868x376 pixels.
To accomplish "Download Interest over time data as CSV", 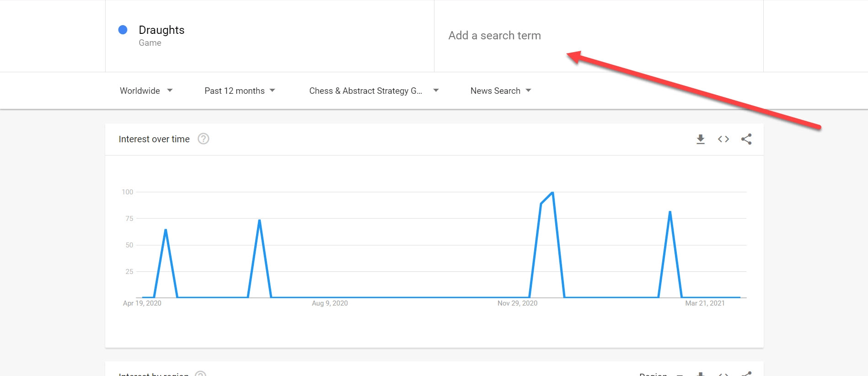I will pos(700,139).
